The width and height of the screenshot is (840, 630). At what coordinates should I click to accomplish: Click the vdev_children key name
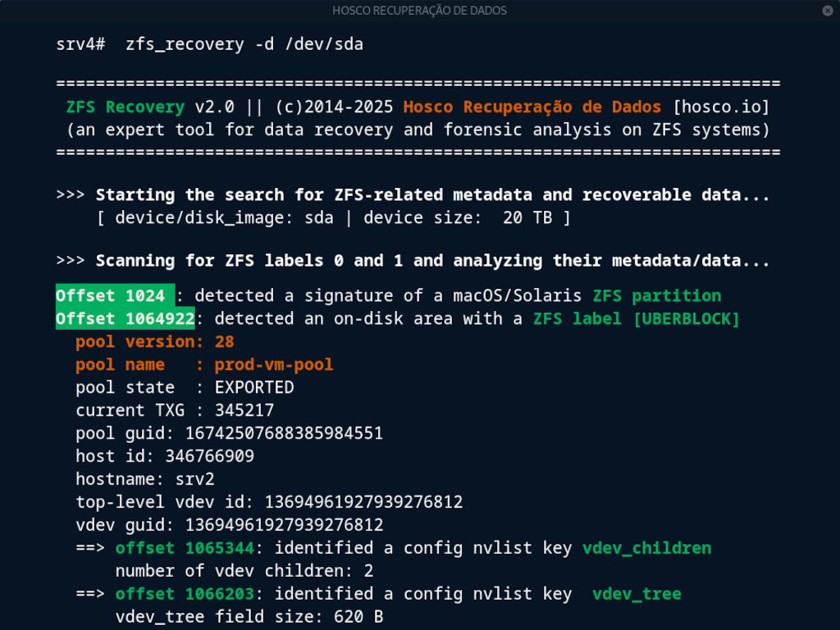pos(646,548)
